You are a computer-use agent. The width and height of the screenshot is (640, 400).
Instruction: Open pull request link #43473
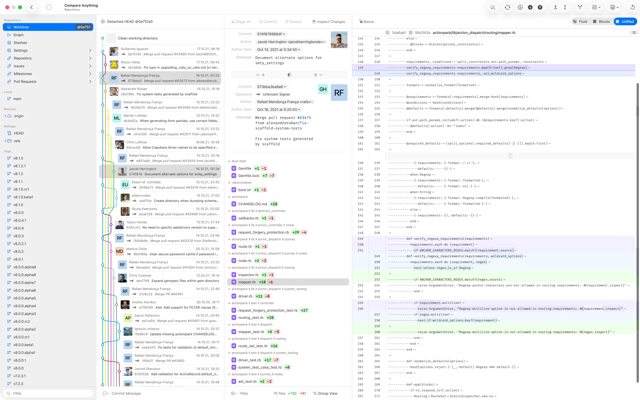[x=304, y=118]
